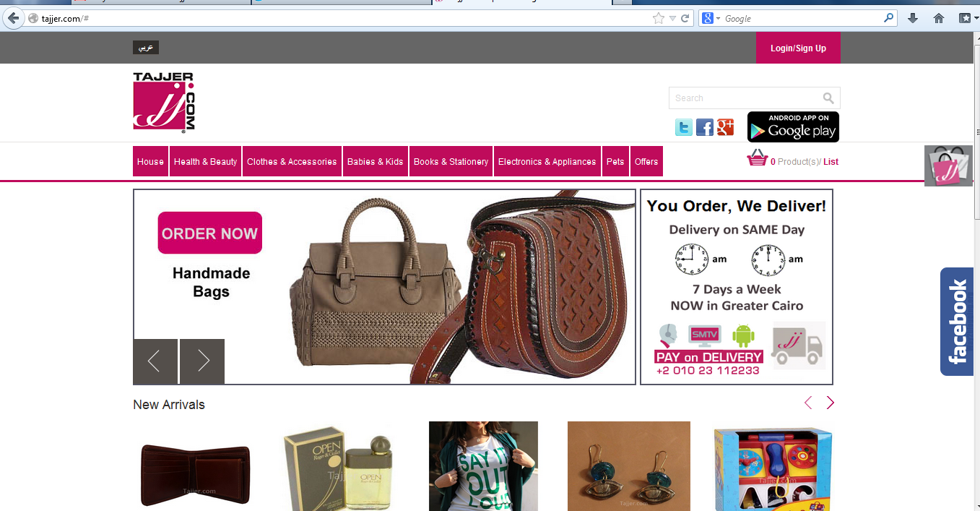This screenshot has width=980, height=511.
Task: Bookmark page with star icon
Action: coord(658,18)
